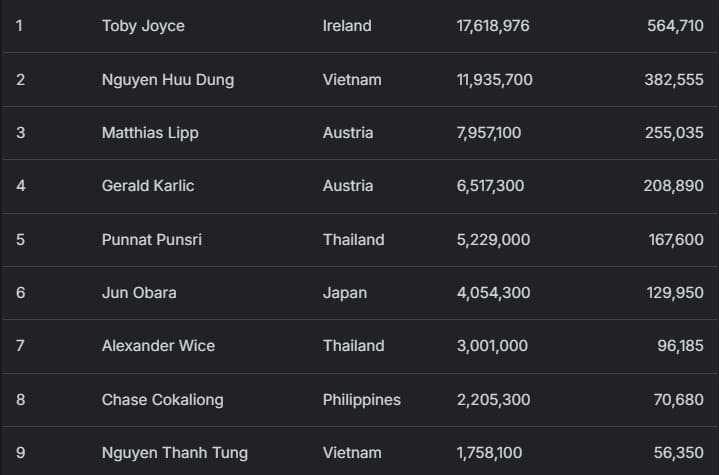Click the name Nguyen Thanh Tung
This screenshot has width=719, height=475.
[174, 453]
